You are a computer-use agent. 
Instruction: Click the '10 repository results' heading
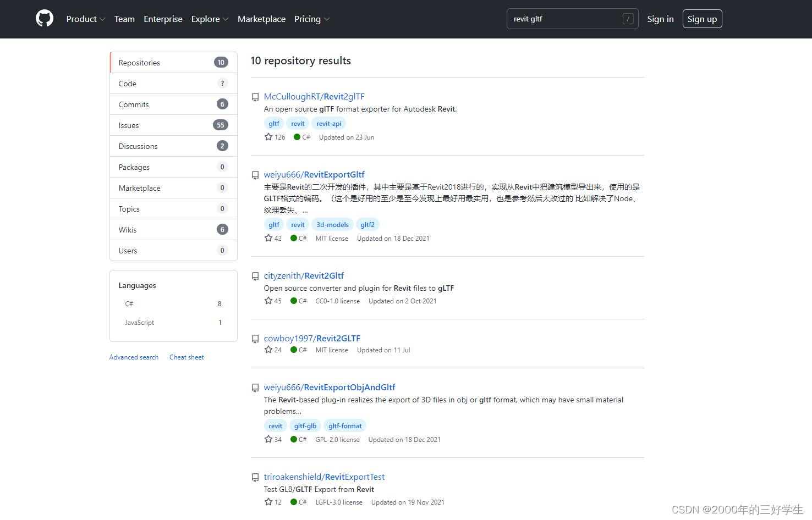pos(300,61)
